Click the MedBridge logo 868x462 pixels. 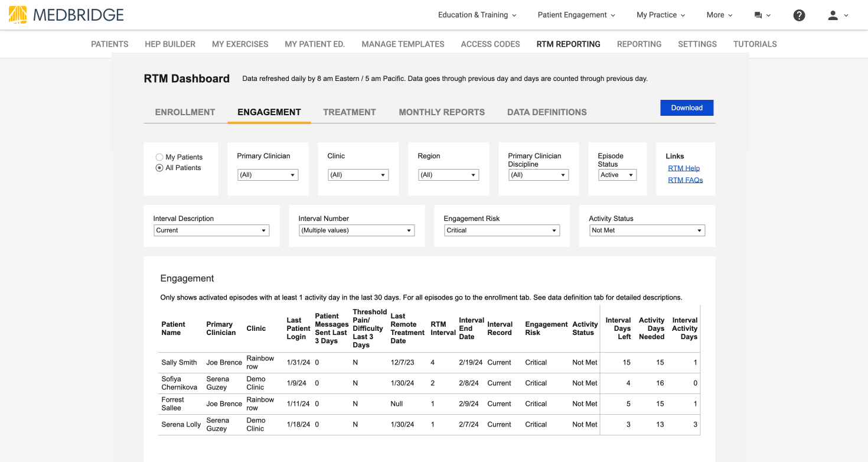66,15
